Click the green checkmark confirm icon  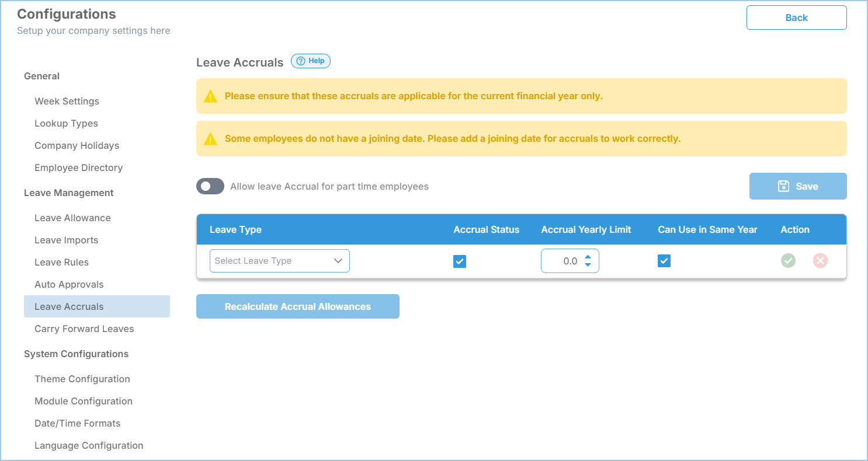(x=788, y=261)
